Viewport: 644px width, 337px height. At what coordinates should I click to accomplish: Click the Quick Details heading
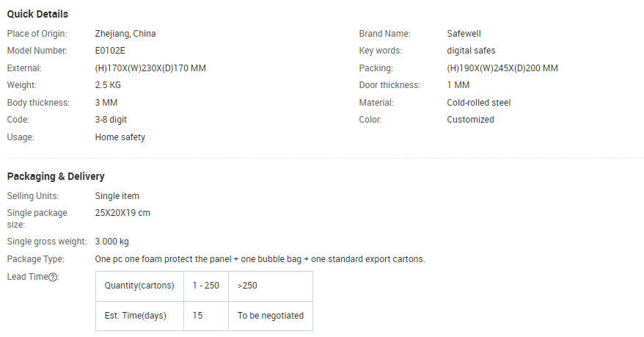pos(37,14)
